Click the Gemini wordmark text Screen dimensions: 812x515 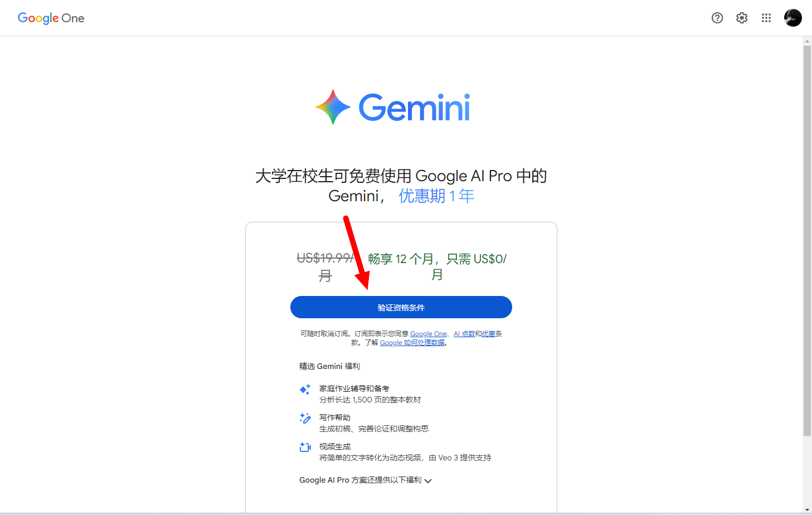click(x=414, y=108)
